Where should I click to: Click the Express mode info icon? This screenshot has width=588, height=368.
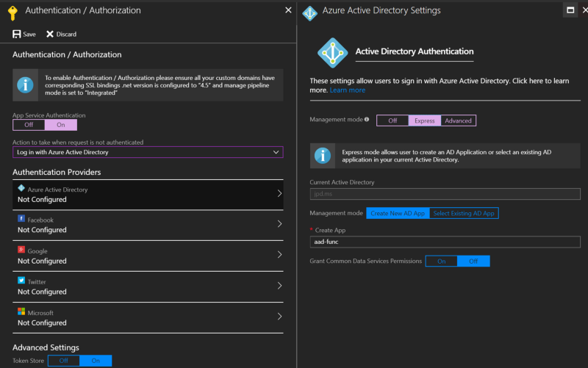click(x=323, y=156)
